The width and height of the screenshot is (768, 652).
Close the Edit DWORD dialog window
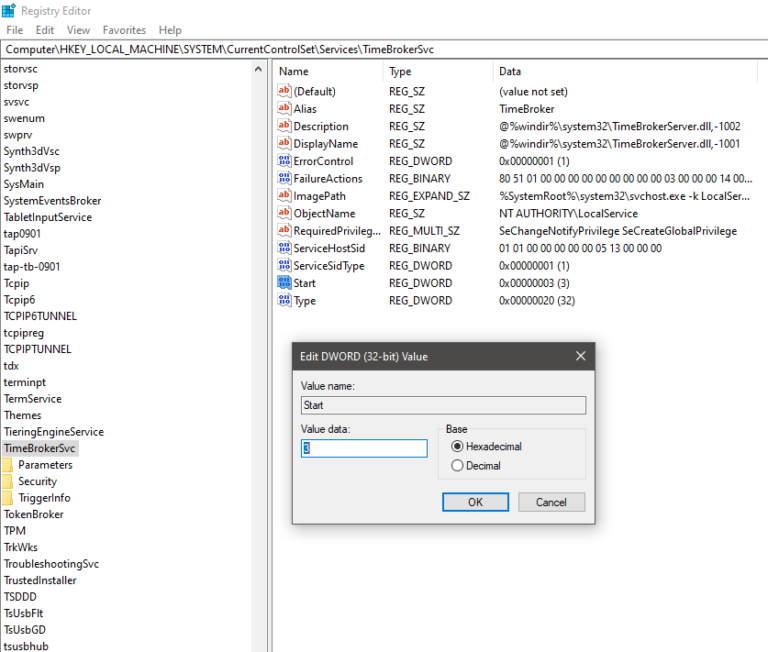pyautogui.click(x=580, y=356)
